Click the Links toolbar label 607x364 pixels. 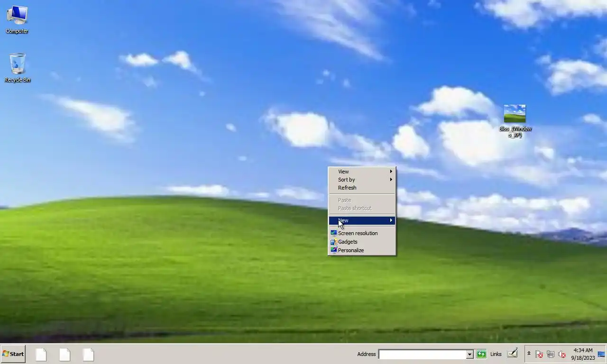[x=496, y=354]
